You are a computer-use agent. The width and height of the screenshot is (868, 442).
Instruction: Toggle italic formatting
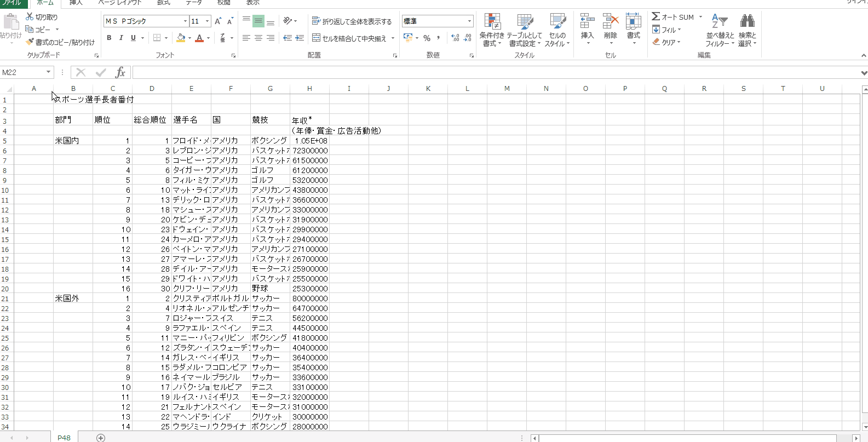point(121,38)
